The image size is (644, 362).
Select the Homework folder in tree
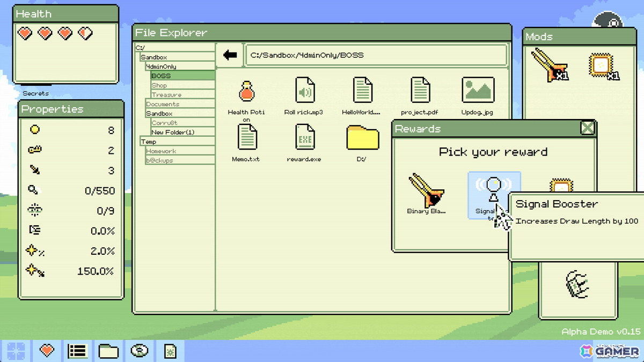coord(180,151)
